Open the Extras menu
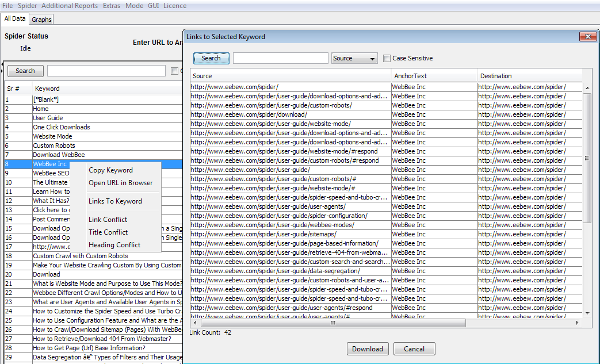 click(x=112, y=6)
